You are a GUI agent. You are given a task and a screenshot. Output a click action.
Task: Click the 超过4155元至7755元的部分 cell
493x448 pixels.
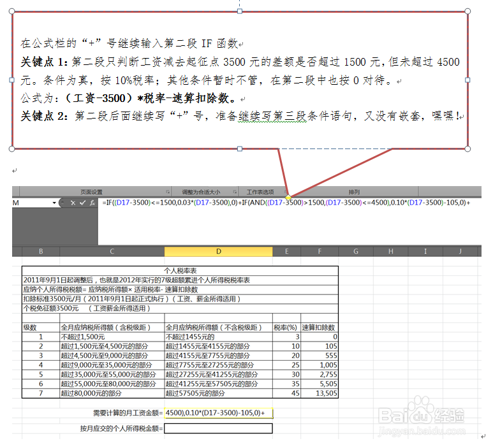click(x=219, y=356)
